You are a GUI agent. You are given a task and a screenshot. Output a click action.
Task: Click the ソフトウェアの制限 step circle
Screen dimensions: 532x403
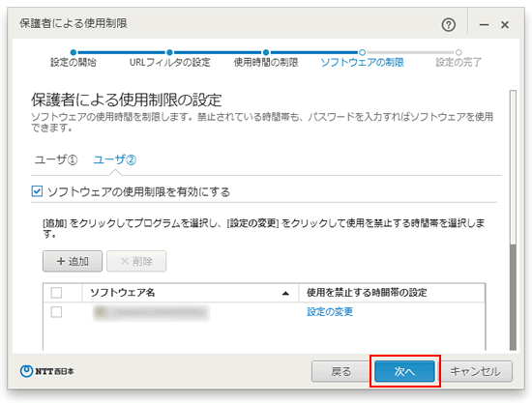[x=363, y=52]
